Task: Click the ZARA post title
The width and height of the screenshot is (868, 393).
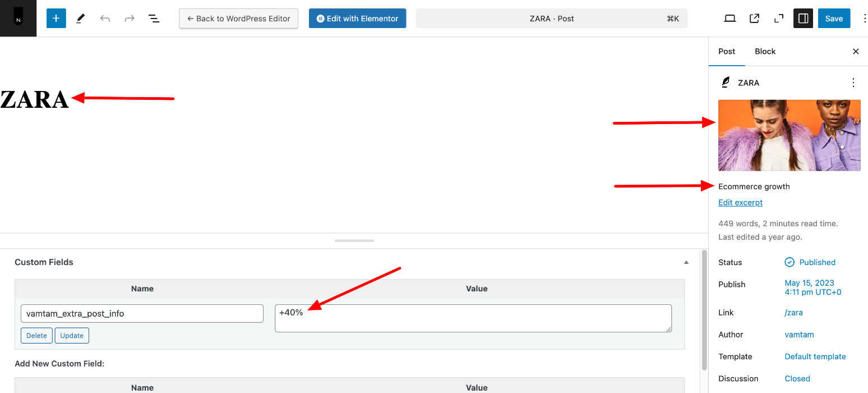Action: click(34, 99)
